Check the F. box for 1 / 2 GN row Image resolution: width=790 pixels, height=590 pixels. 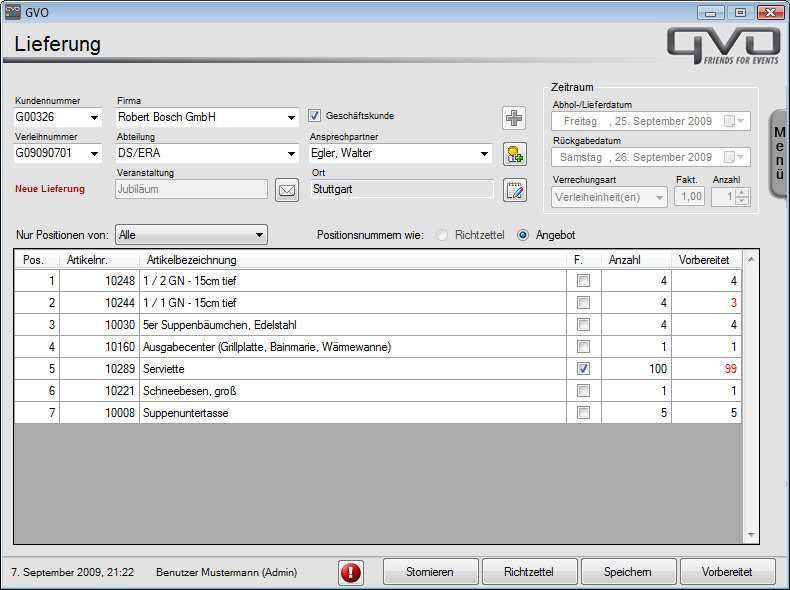(583, 281)
